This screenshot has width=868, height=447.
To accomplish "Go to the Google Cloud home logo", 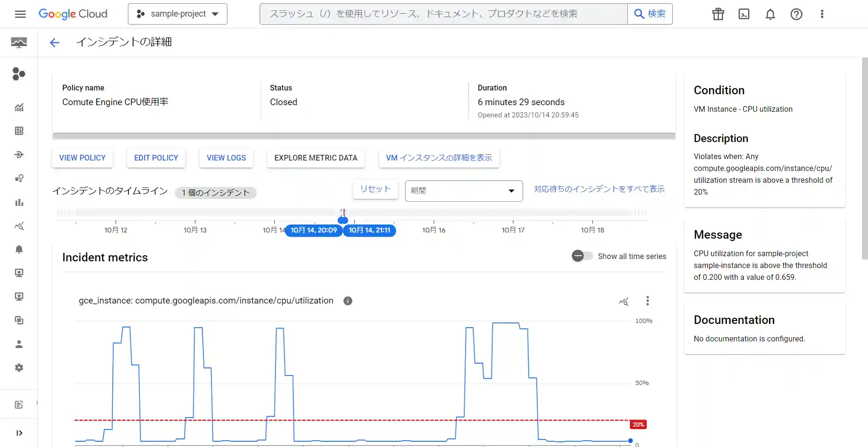I will point(73,14).
